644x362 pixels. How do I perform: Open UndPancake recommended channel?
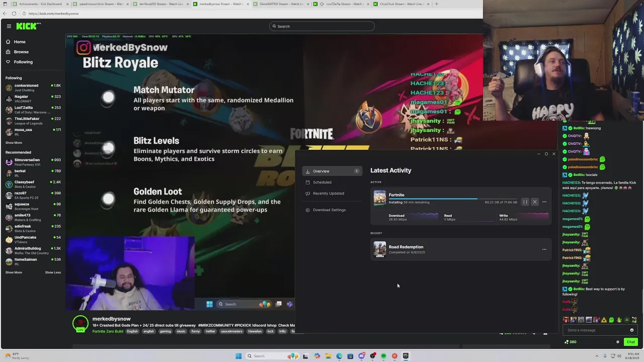33,239
